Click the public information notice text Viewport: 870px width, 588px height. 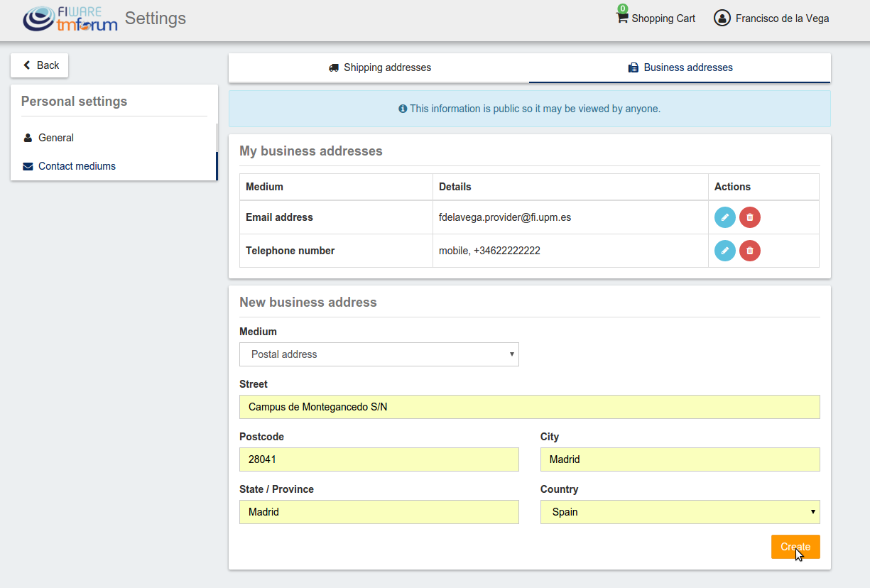point(535,109)
